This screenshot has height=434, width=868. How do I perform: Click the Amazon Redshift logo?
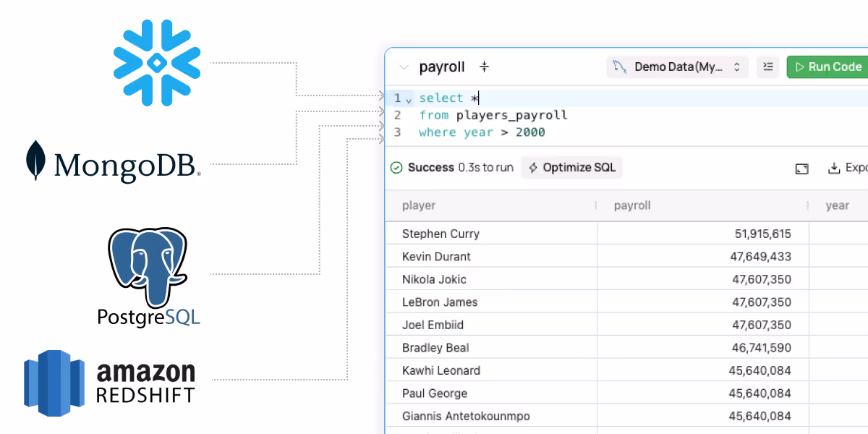110,383
